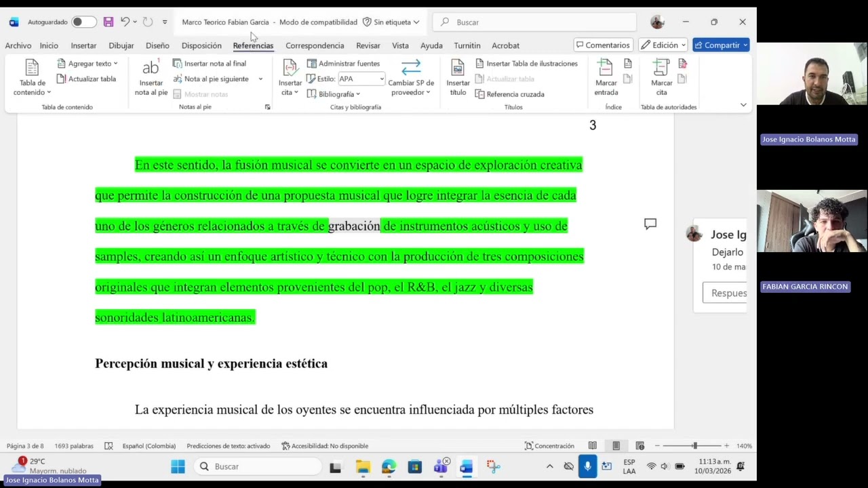Expand the Nota al pie siguiente arrow
This screenshot has width=868, height=488.
[x=260, y=79]
